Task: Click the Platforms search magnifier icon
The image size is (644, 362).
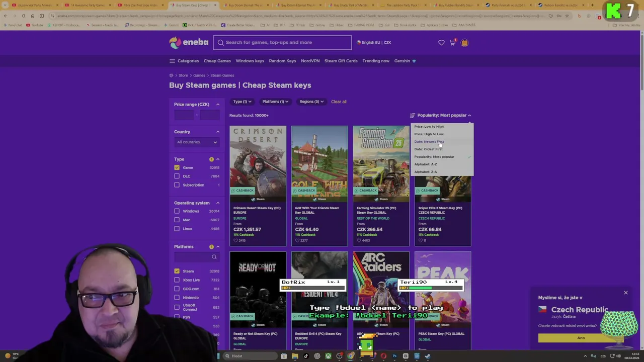Action: click(x=214, y=257)
